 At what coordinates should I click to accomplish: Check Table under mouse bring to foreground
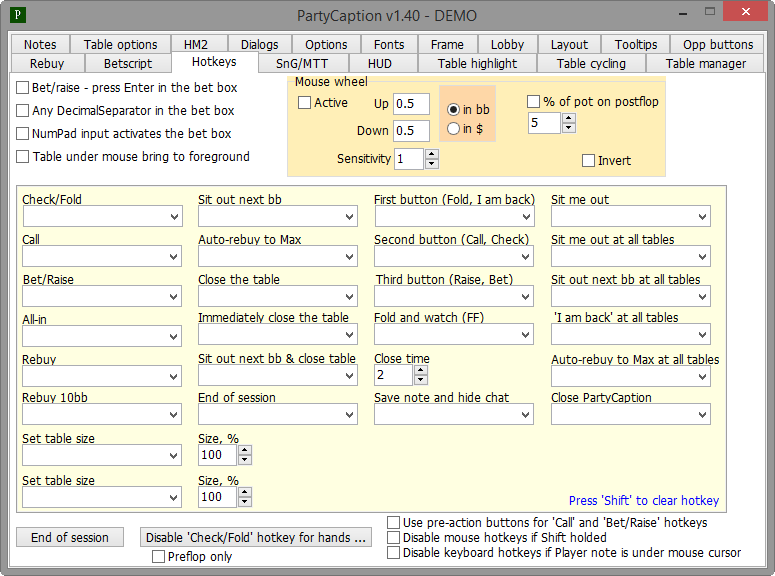(22, 157)
